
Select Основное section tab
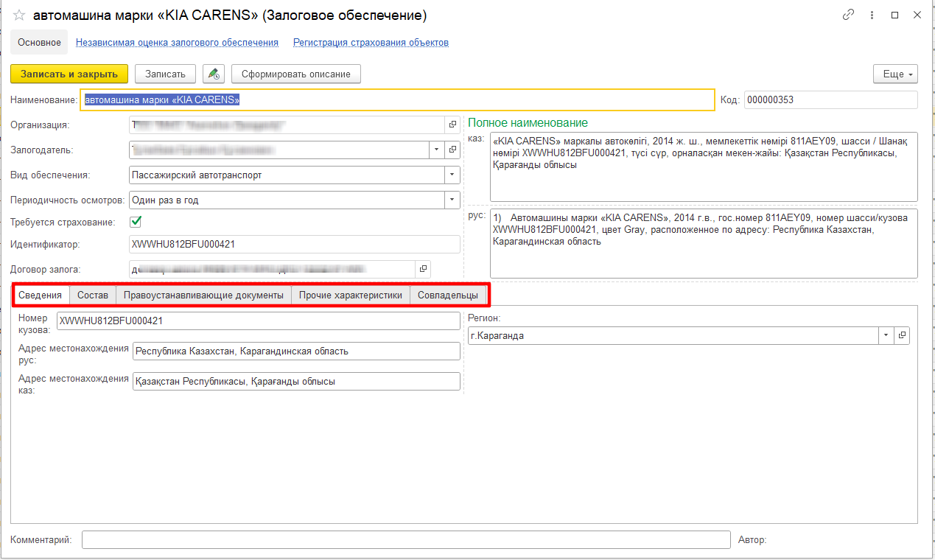tap(39, 43)
